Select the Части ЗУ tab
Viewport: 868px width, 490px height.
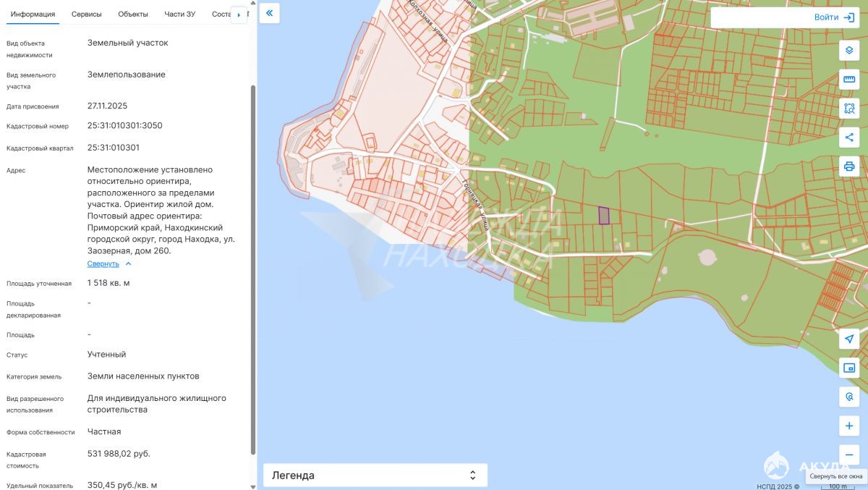[x=179, y=14]
